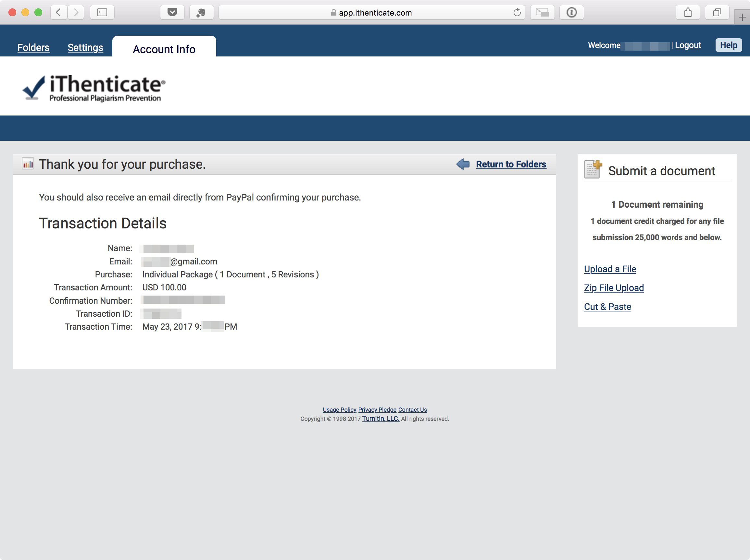
Task: Switch to the Settings tab
Action: [x=85, y=47]
